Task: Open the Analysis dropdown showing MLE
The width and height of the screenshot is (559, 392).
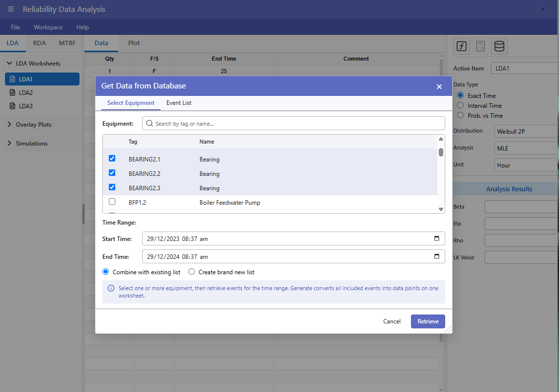Action: tap(526, 148)
